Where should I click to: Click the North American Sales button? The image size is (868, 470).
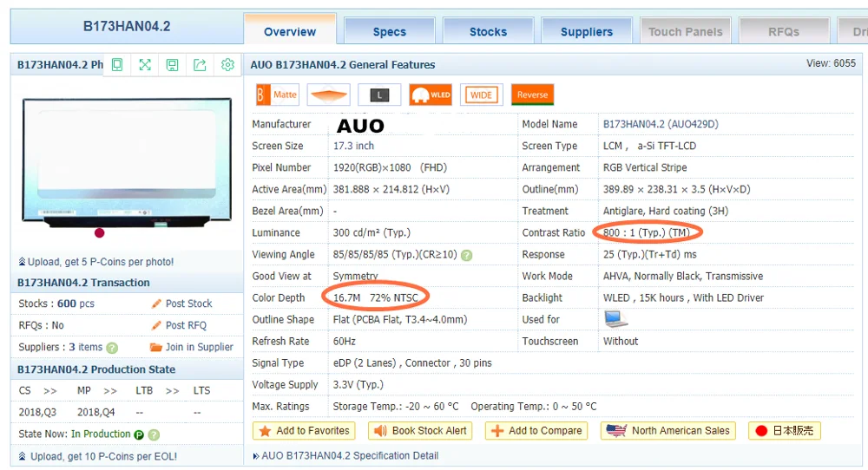click(667, 431)
